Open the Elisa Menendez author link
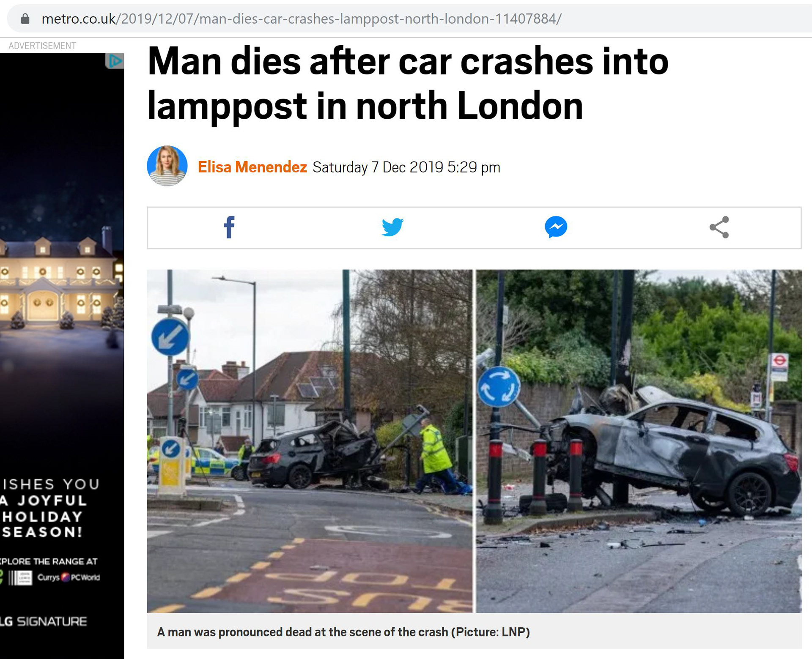 pos(252,167)
